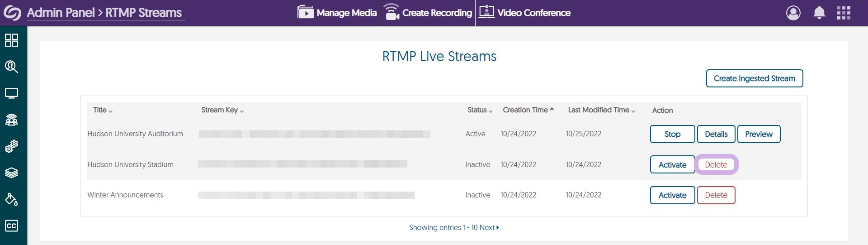Stop the Hudson University Auditorium stream
The image size is (868, 245).
672,134
